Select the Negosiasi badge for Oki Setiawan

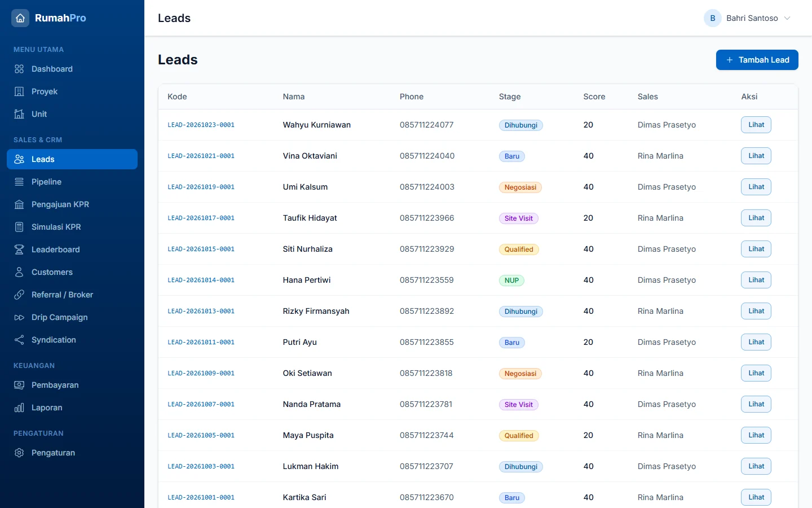[520, 374]
